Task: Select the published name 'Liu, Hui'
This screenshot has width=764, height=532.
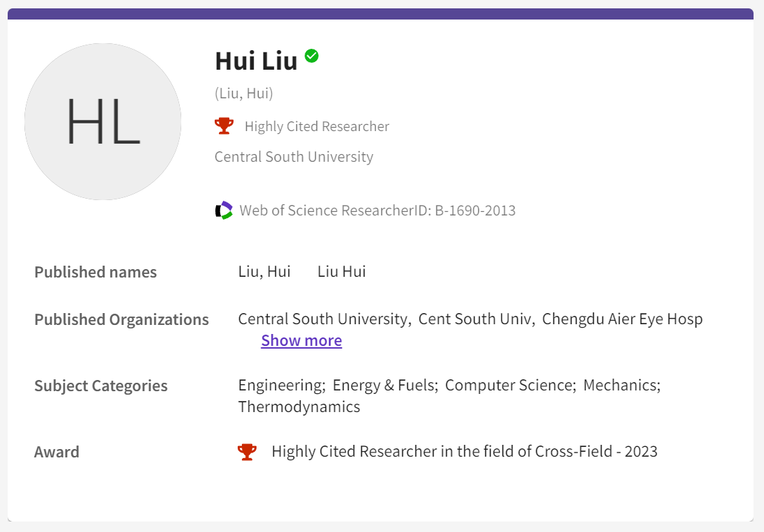Action: click(264, 272)
